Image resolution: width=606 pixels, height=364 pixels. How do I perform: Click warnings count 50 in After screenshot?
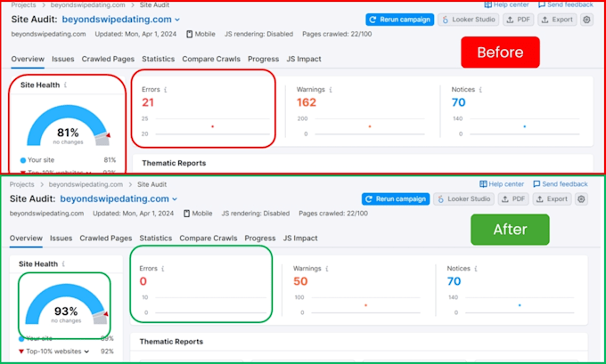tap(300, 281)
